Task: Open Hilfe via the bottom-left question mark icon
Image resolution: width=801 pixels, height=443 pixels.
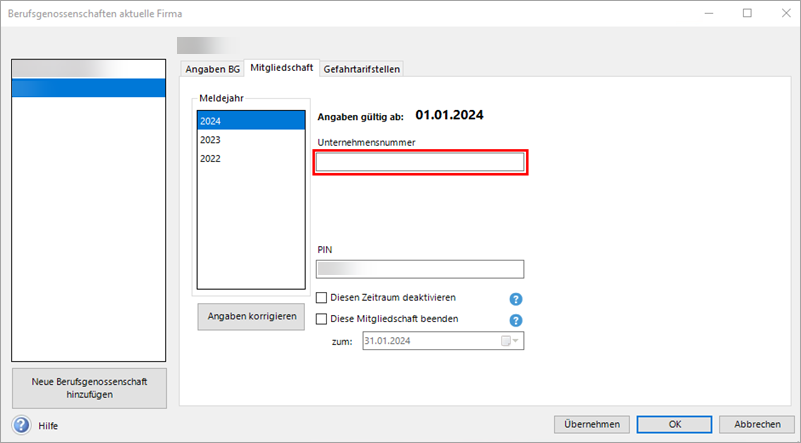Action: 21,425
